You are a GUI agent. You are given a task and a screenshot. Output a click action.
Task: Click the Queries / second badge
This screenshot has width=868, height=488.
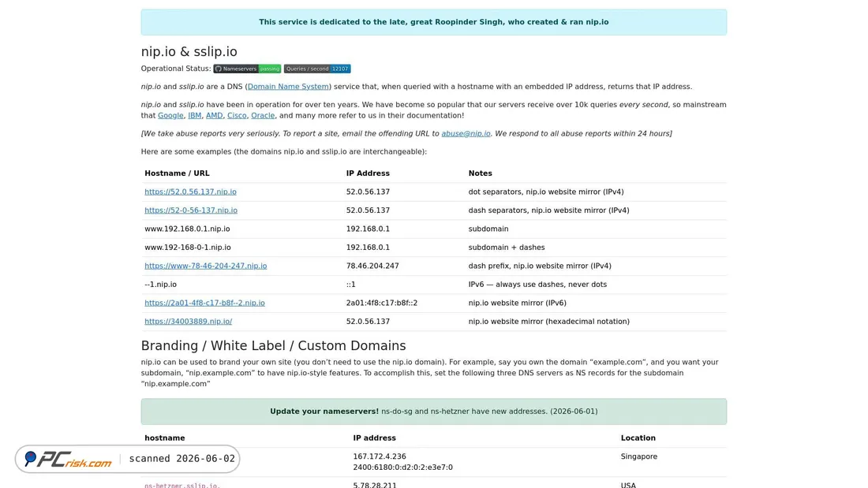(x=317, y=69)
